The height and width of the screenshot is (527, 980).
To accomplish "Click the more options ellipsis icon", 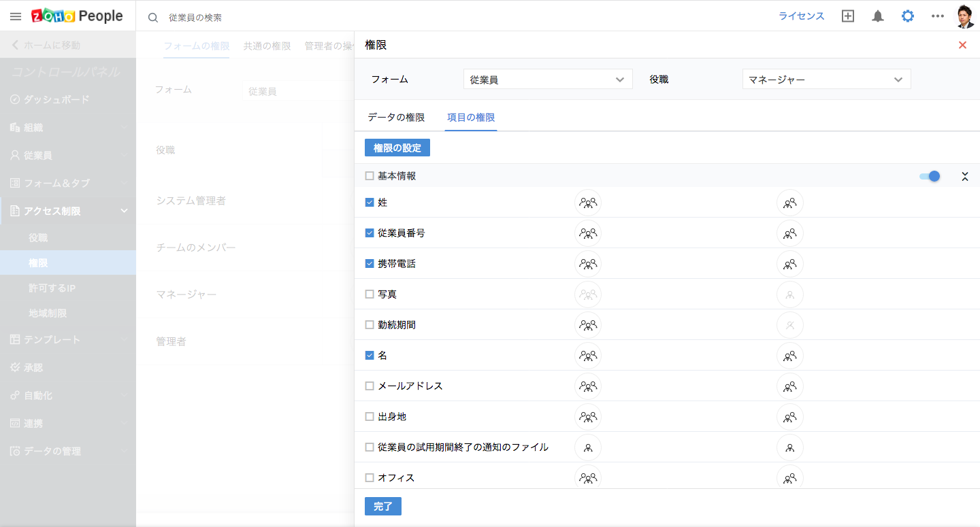I will pyautogui.click(x=938, y=16).
